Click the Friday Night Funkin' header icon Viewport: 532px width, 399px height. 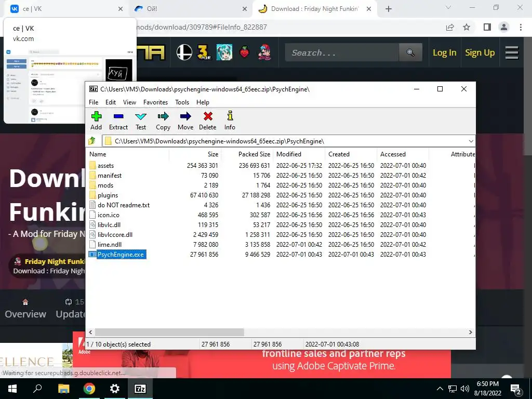click(x=264, y=52)
